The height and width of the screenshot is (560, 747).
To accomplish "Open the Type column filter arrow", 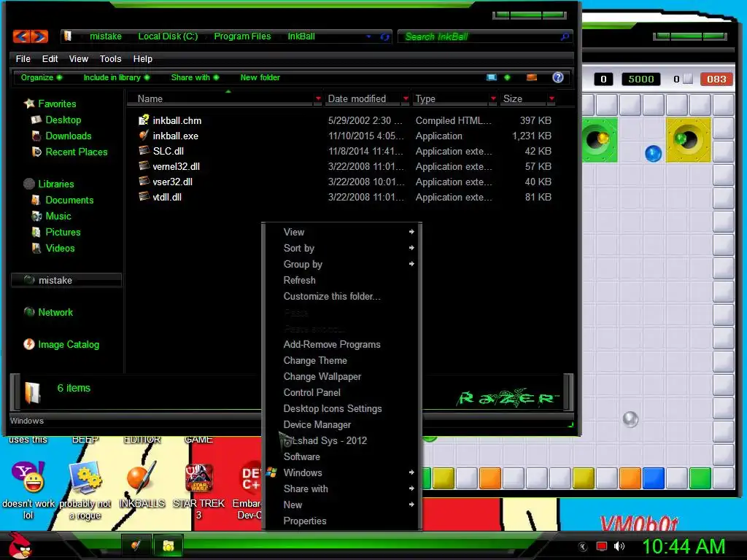I will [493, 99].
